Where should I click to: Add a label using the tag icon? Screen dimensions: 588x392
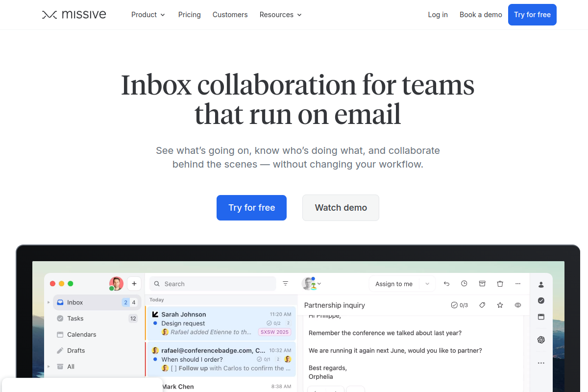tap(482, 305)
